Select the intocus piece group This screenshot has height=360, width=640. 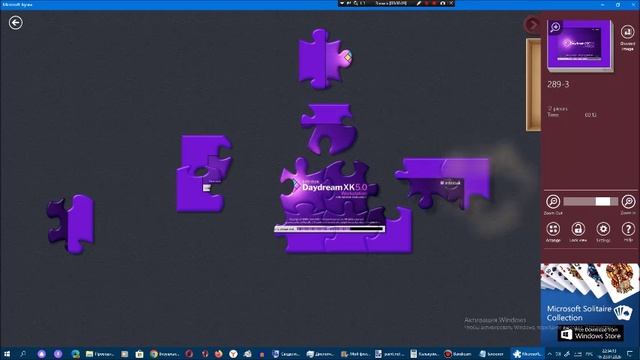tap(443, 183)
